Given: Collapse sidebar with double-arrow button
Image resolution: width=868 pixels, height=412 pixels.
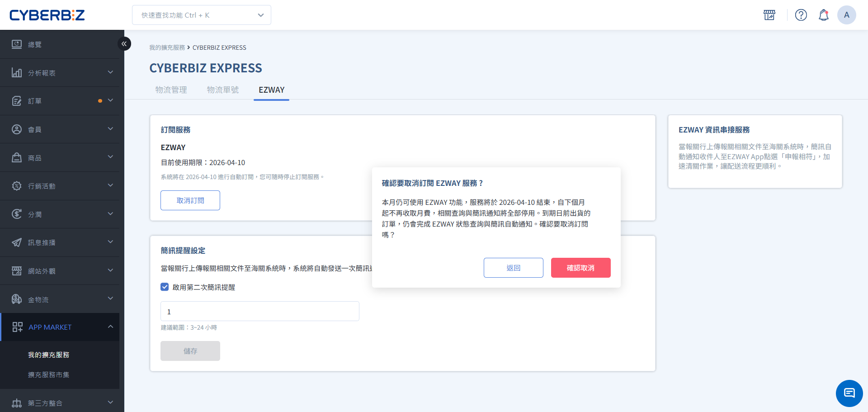Looking at the screenshot, I should coord(124,44).
